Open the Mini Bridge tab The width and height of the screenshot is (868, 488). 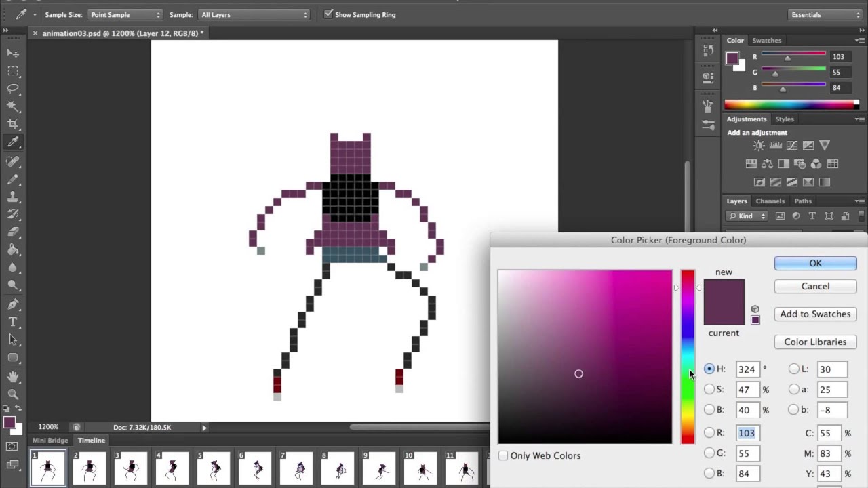click(x=50, y=440)
